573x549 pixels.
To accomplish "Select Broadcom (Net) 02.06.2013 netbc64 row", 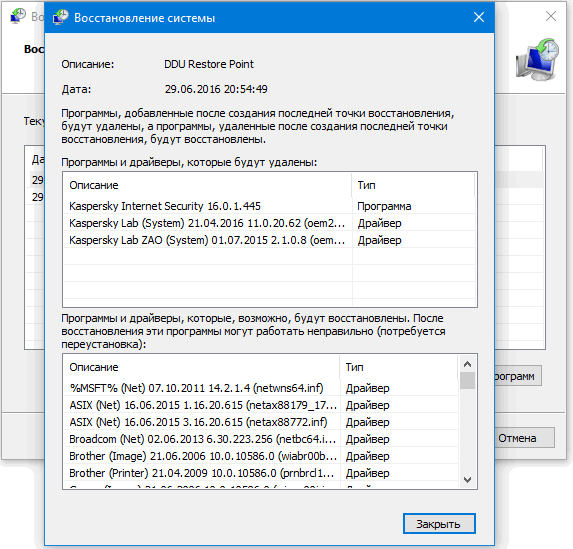I will point(261,439).
